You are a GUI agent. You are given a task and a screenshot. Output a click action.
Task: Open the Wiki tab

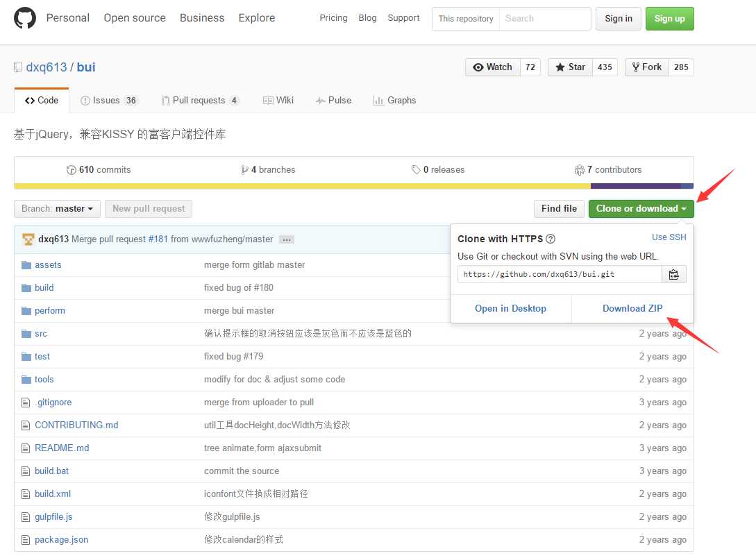(278, 101)
